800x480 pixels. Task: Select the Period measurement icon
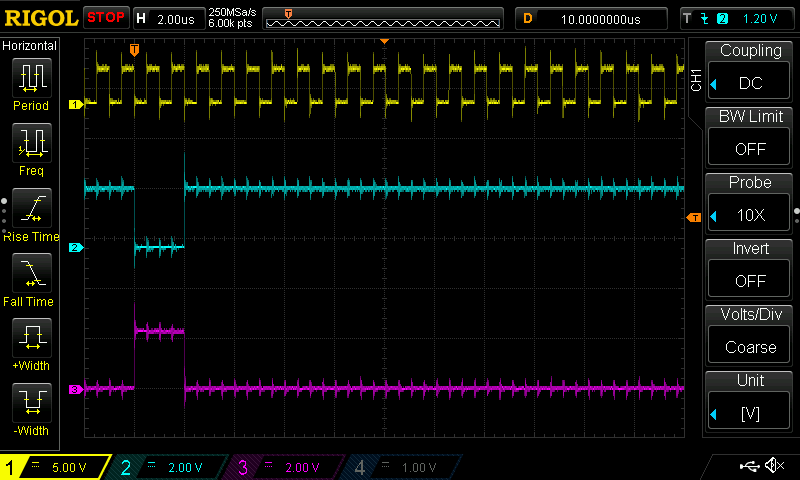tap(32, 78)
